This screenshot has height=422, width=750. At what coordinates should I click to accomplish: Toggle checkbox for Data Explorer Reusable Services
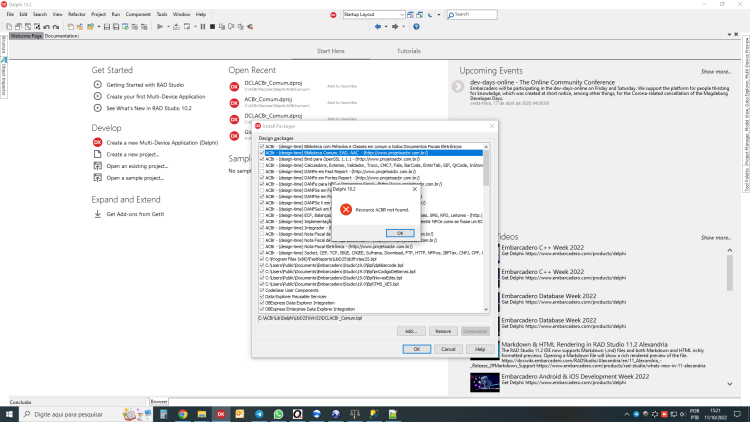click(262, 296)
